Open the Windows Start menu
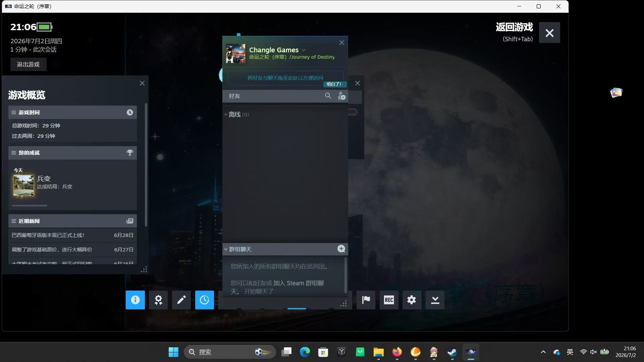This screenshot has height=362, width=644. 173,352
